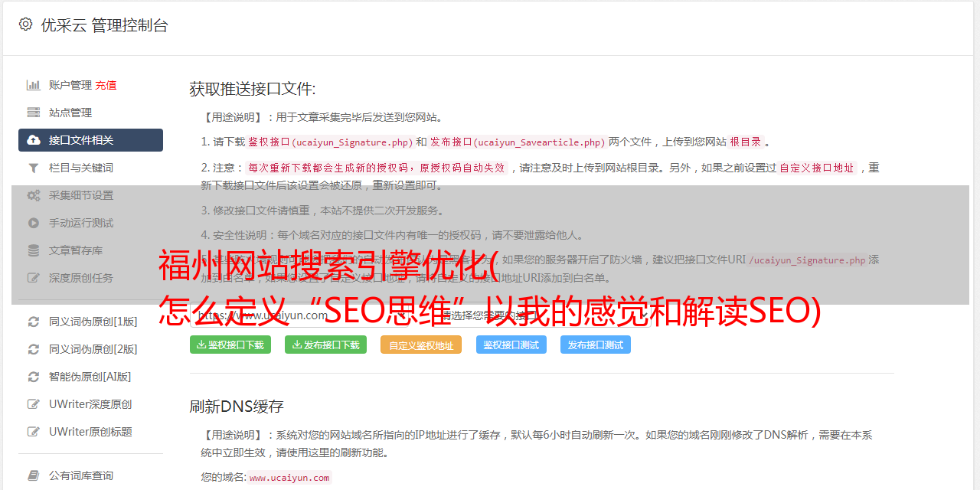
Task: Click the edit icon for UWriter原创标题
Action: click(x=34, y=432)
